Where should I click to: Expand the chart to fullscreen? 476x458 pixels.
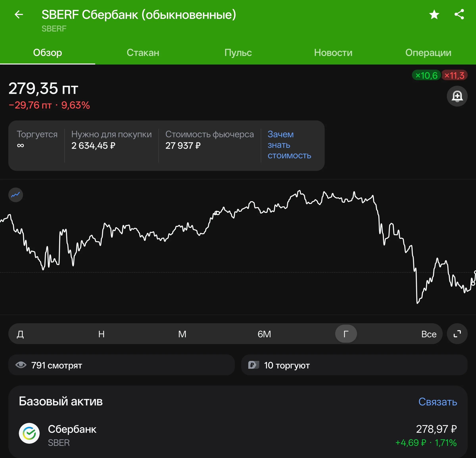457,334
